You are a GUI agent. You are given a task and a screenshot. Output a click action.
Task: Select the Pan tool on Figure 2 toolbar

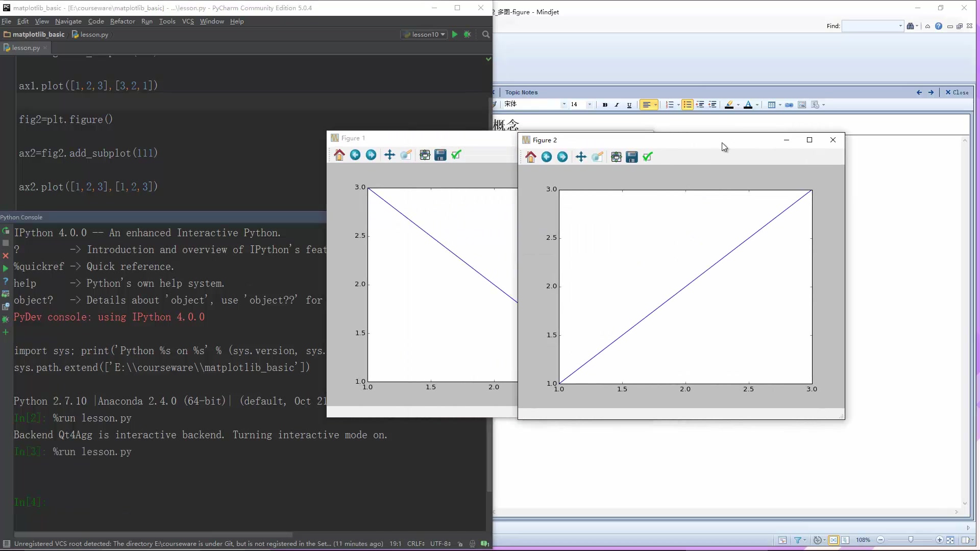coord(581,157)
